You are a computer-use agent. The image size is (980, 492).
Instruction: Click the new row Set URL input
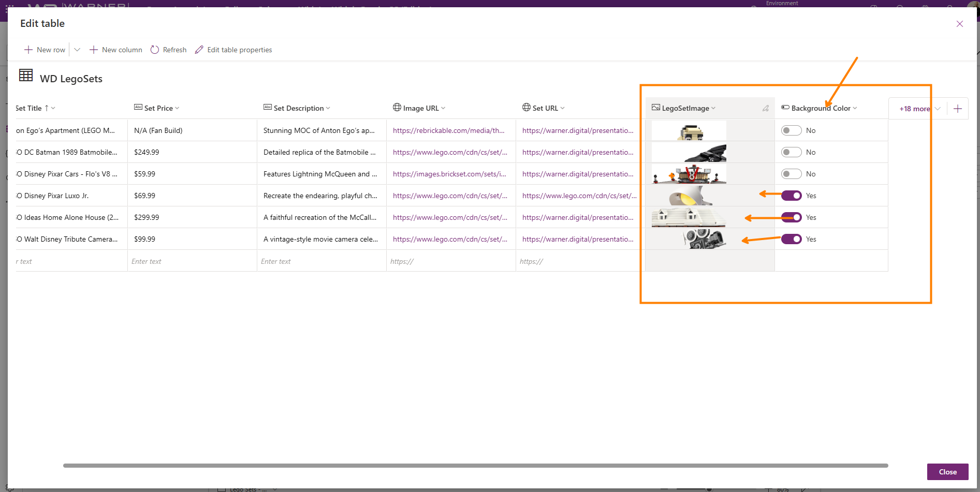coord(580,261)
